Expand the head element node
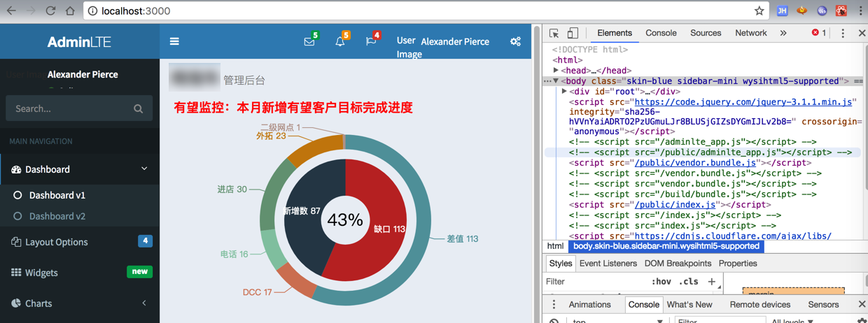This screenshot has width=868, height=323. pos(556,71)
